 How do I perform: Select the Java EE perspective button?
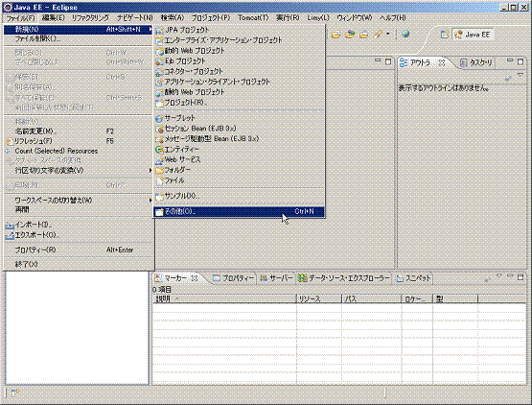(473, 35)
